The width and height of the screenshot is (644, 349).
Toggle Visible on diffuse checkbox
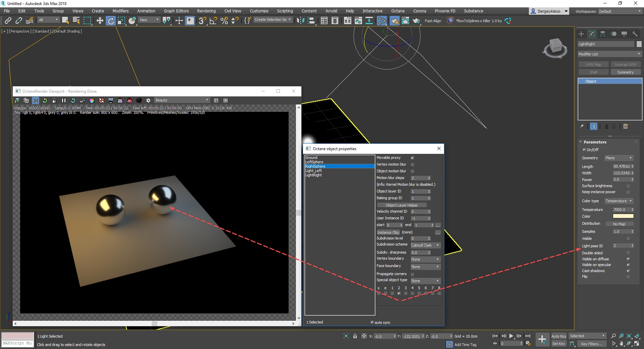point(628,259)
